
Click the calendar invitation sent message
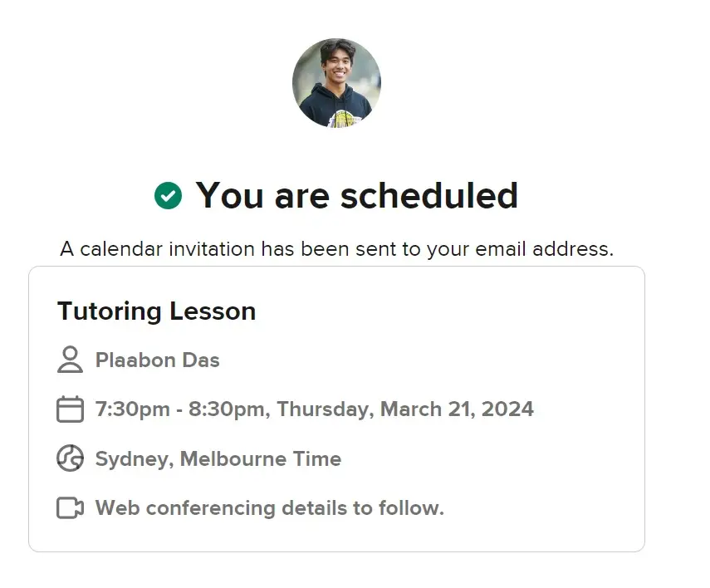pyautogui.click(x=337, y=248)
